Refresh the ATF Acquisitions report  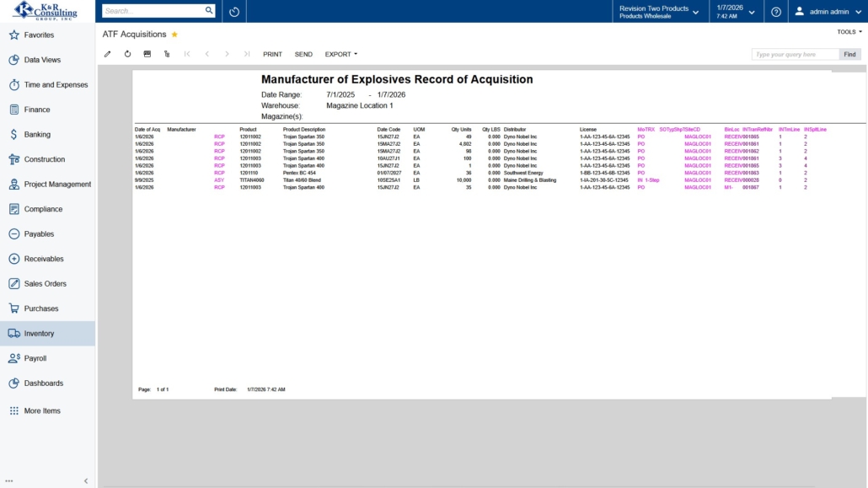(x=127, y=54)
